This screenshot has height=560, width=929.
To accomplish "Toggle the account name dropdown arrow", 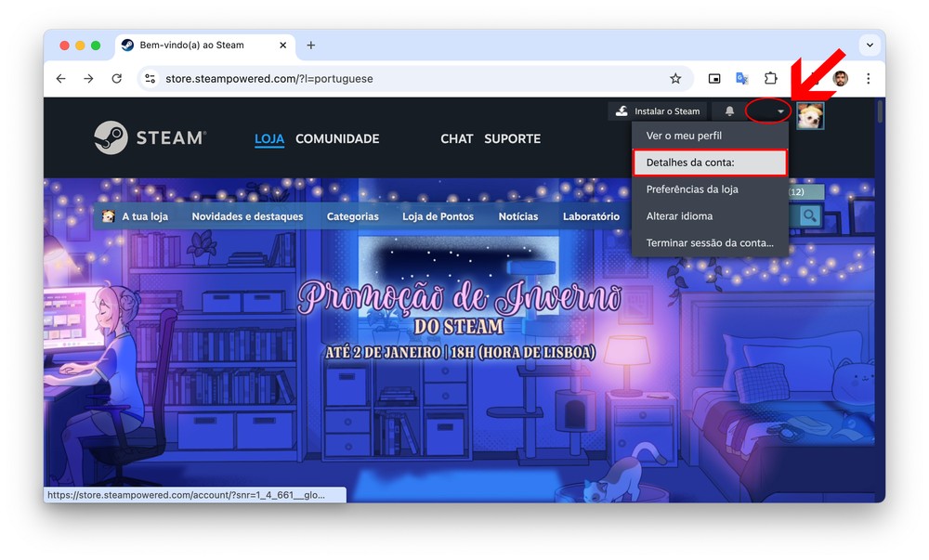I will tap(781, 111).
